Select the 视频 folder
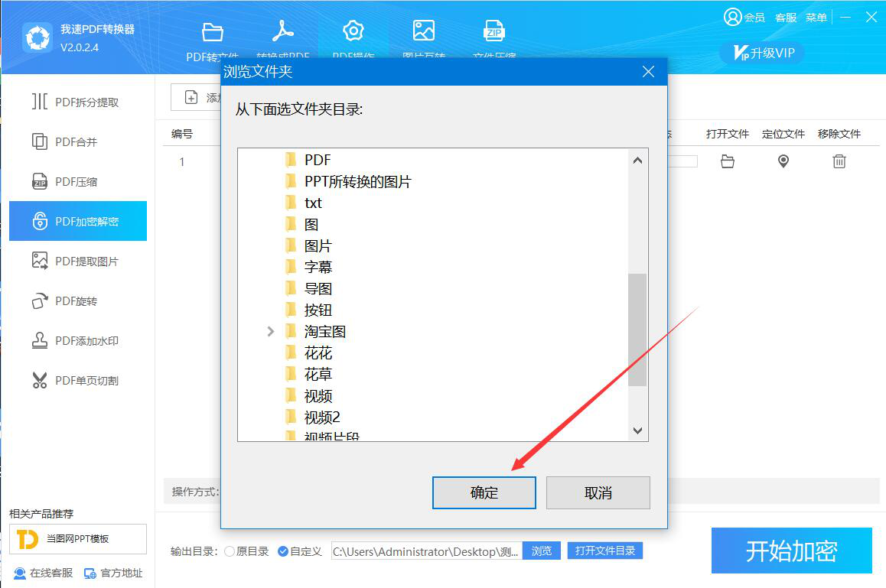Screen dimensions: 886x588 pyautogui.click(x=318, y=397)
